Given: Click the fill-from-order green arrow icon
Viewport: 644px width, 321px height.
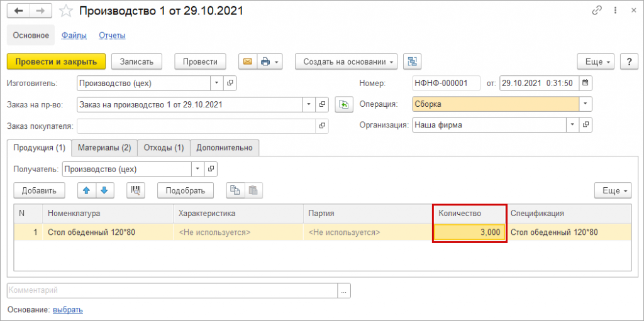Looking at the screenshot, I should coord(343,104).
